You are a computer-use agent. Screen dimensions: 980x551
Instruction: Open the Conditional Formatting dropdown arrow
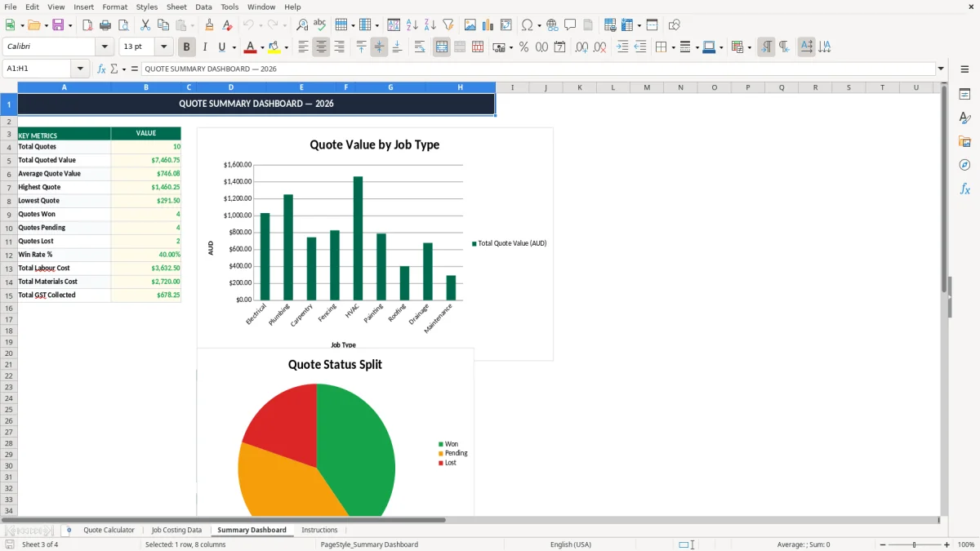[748, 47]
